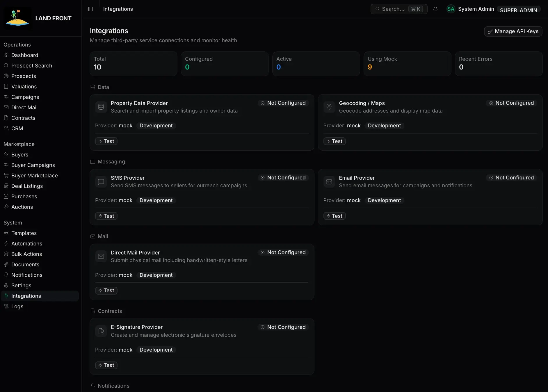This screenshot has height=392, width=548.
Task: Click Not Configured badge on Property Data Provider
Action: (283, 103)
